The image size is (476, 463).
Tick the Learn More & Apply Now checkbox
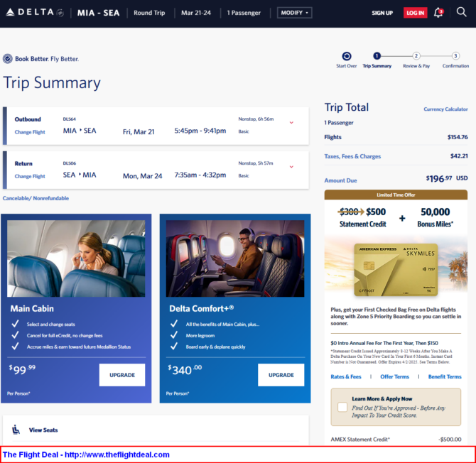tap(342, 407)
